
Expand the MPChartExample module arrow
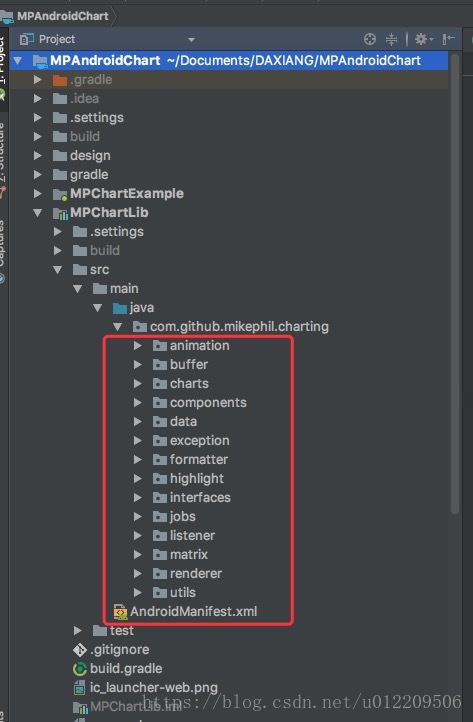pos(38,193)
